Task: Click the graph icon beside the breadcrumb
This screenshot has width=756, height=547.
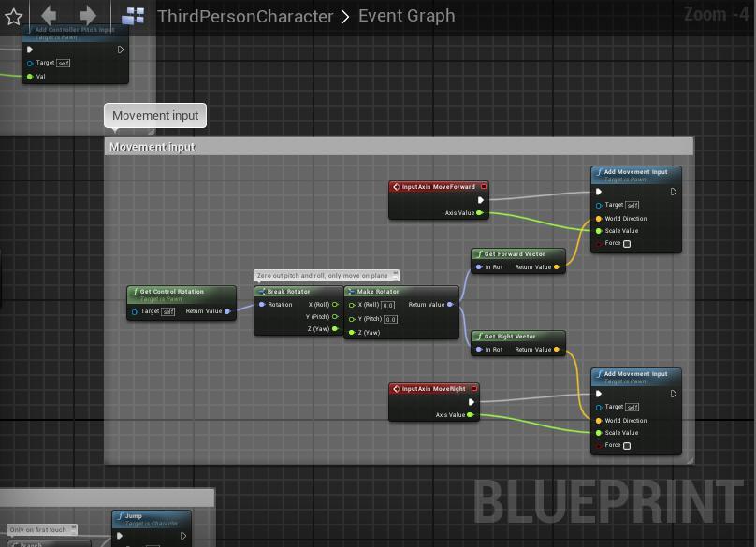Action: (x=133, y=16)
